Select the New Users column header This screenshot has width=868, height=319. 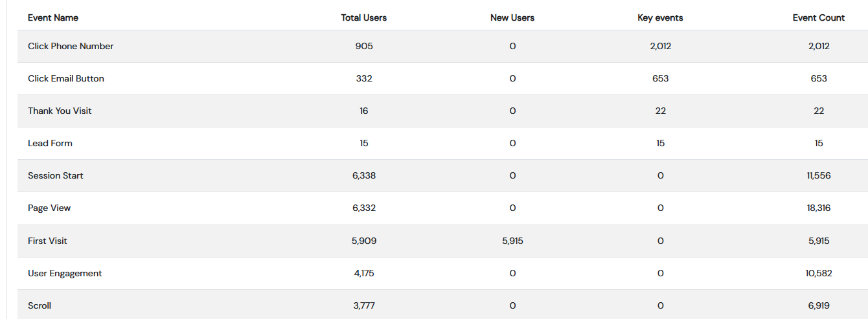(512, 17)
